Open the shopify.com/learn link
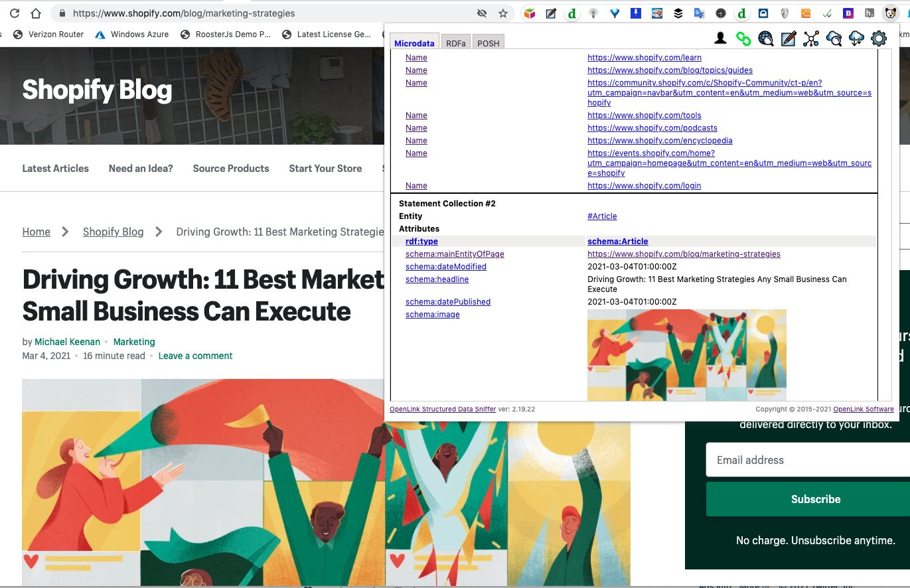The width and height of the screenshot is (910, 588). pyautogui.click(x=645, y=58)
